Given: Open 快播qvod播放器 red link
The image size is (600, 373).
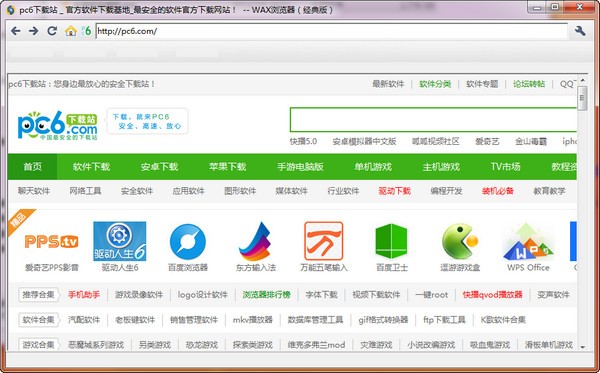Looking at the screenshot, I should pyautogui.click(x=492, y=295).
